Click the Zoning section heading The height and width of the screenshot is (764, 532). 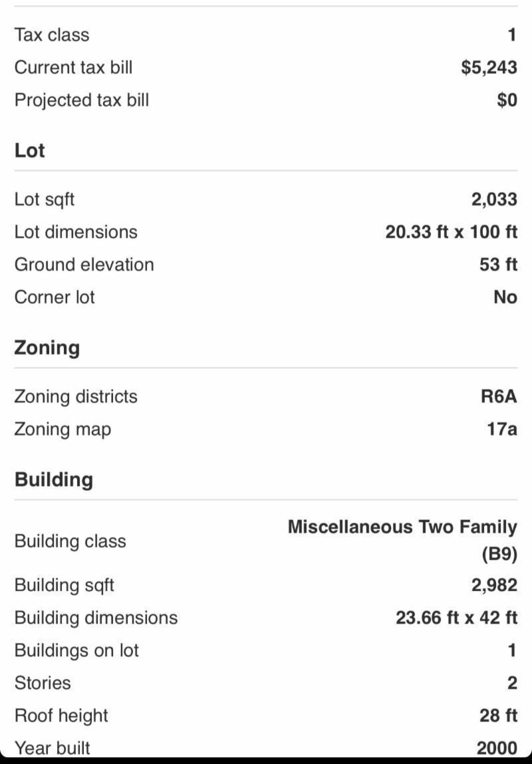[47, 348]
